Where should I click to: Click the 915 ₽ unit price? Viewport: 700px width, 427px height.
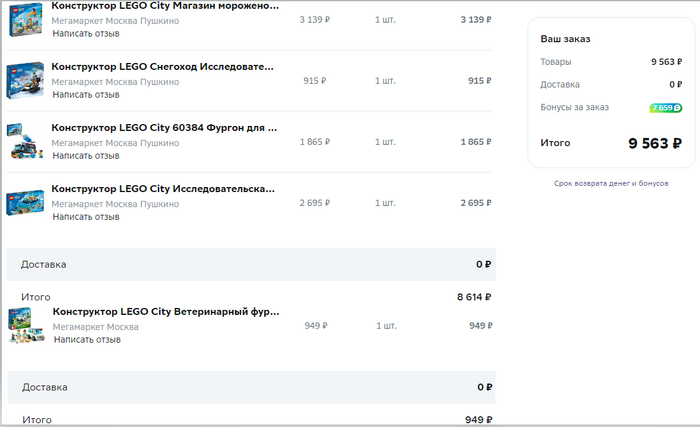[315, 81]
